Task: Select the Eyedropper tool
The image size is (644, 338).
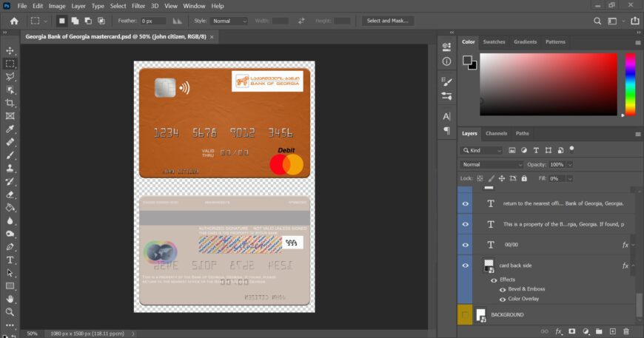Action: tap(10, 129)
